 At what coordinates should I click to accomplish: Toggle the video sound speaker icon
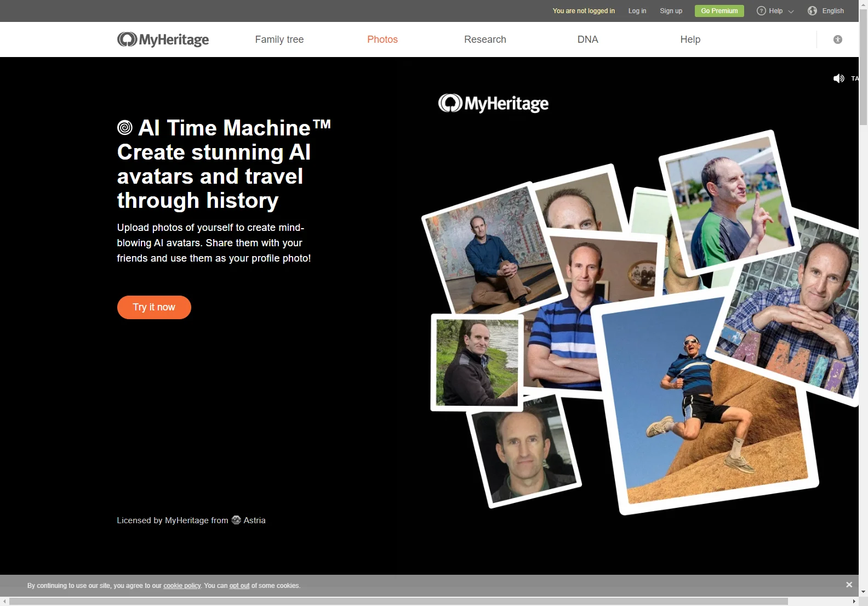point(839,78)
